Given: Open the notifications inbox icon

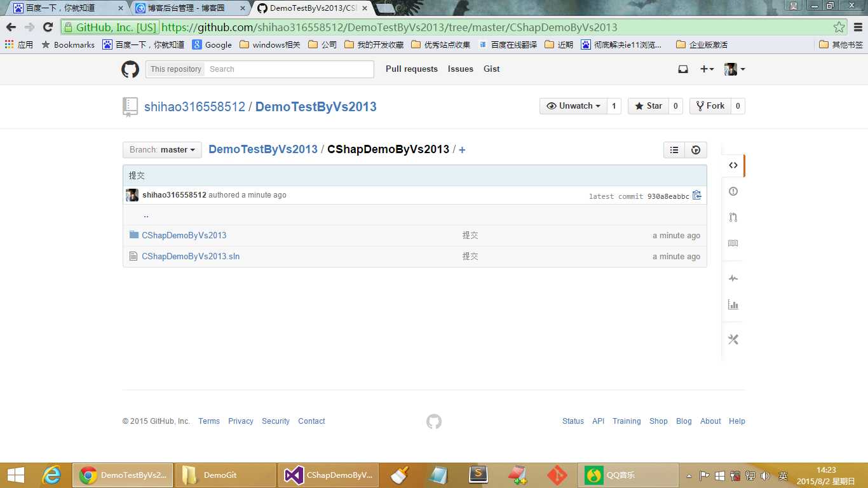Looking at the screenshot, I should [x=683, y=69].
